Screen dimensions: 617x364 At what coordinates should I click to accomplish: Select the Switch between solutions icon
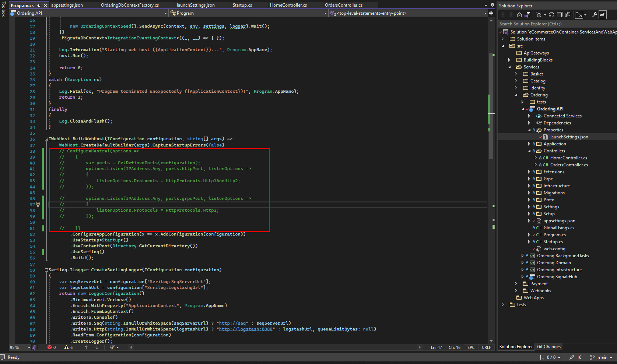[527, 15]
